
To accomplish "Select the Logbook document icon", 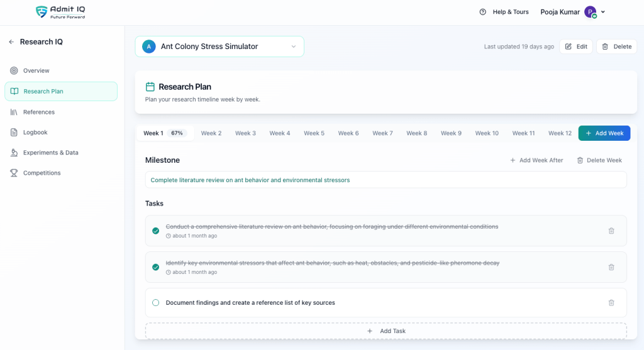I will click(14, 133).
